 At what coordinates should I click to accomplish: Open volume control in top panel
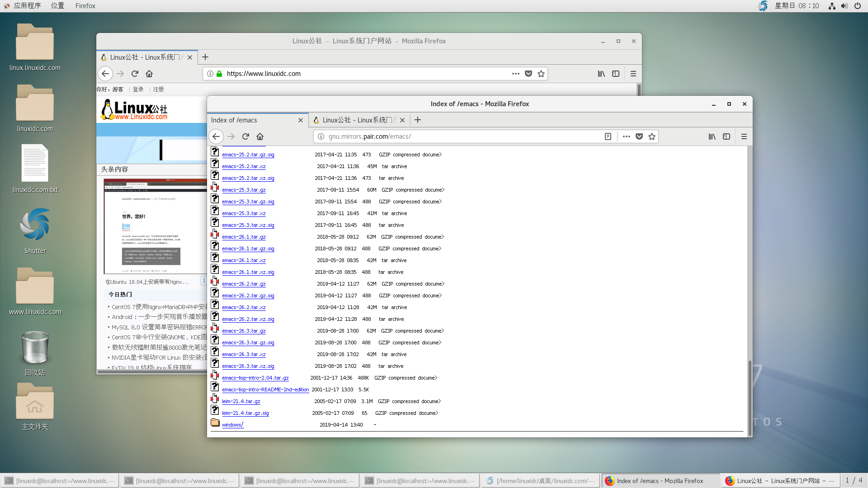click(844, 6)
